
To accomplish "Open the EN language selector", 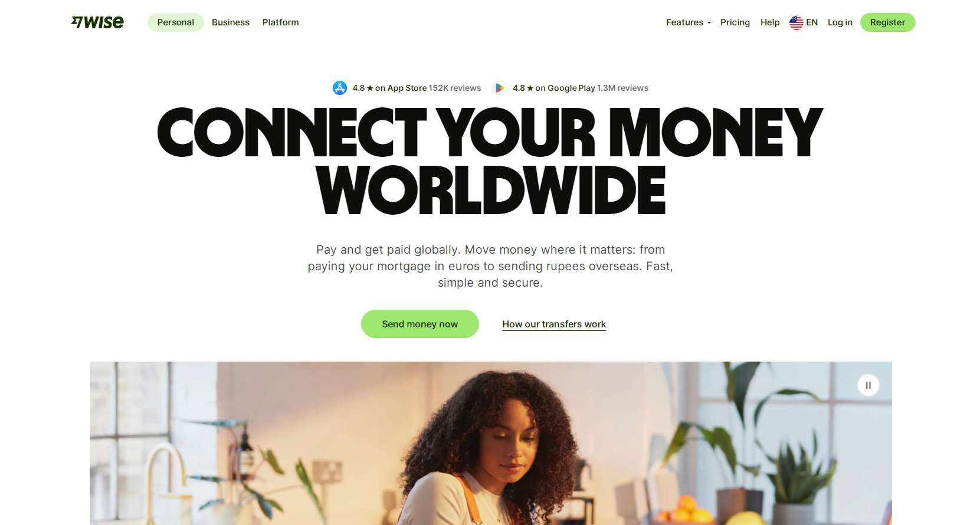I will point(804,22).
